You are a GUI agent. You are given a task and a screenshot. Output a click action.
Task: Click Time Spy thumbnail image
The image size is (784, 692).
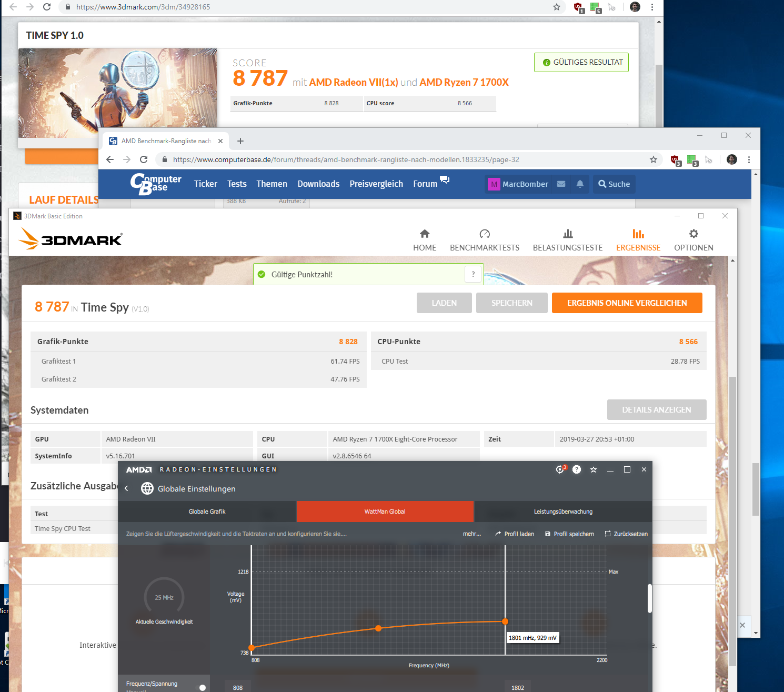118,93
